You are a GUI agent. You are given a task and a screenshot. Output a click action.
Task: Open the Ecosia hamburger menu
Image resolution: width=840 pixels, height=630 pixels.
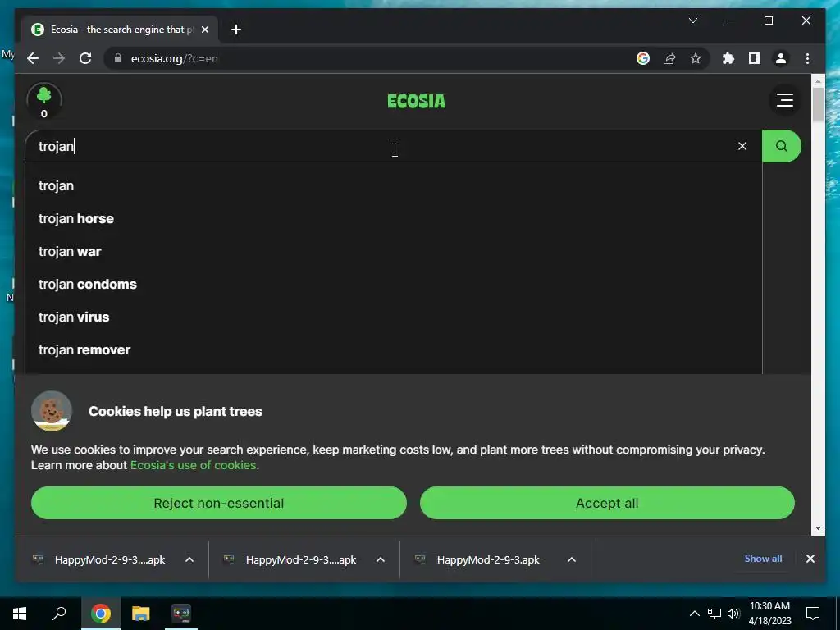click(x=785, y=99)
